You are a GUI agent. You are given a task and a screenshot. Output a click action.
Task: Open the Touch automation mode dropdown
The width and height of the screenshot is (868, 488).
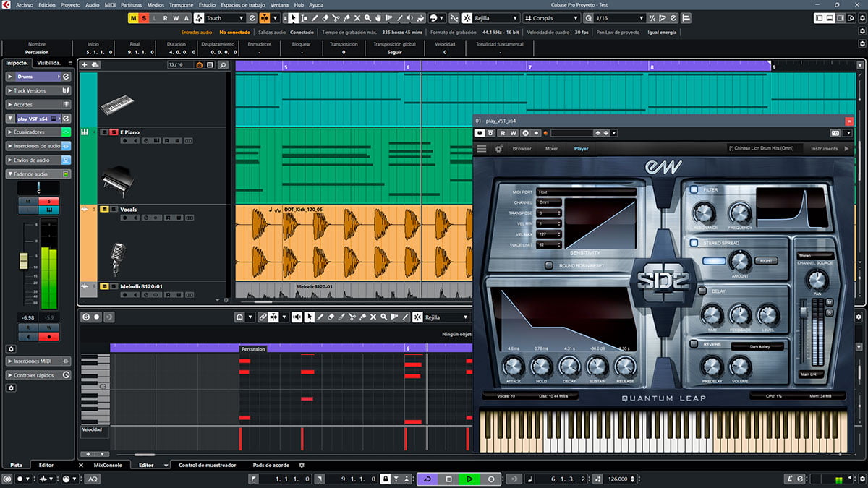[225, 18]
